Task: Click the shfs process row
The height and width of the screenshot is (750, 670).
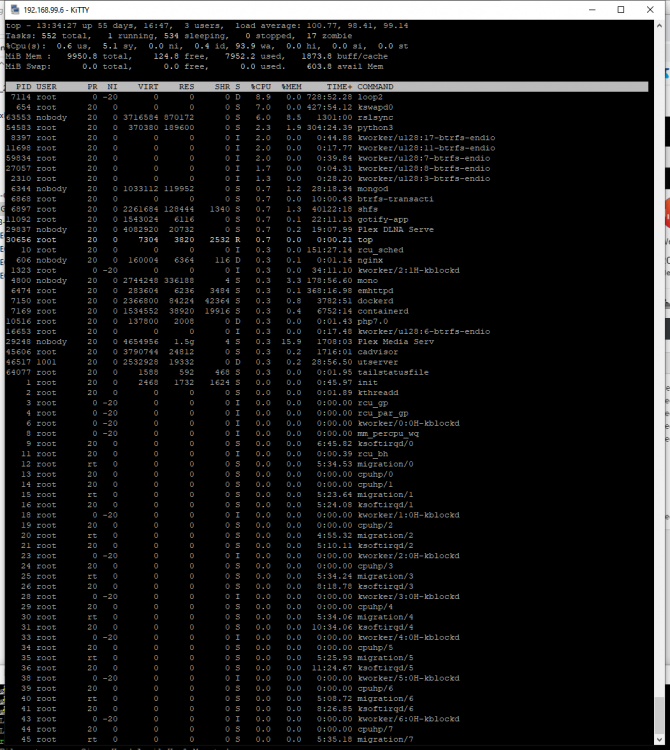Action: [x=327, y=209]
